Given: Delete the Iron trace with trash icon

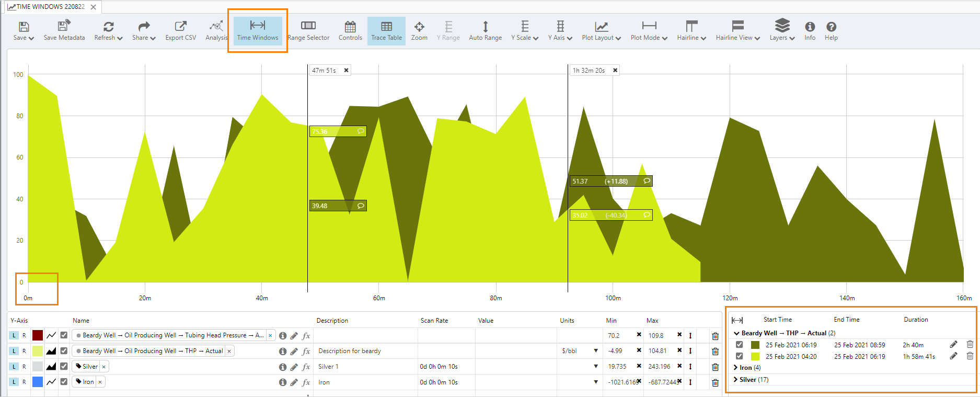Looking at the screenshot, I should click(715, 382).
